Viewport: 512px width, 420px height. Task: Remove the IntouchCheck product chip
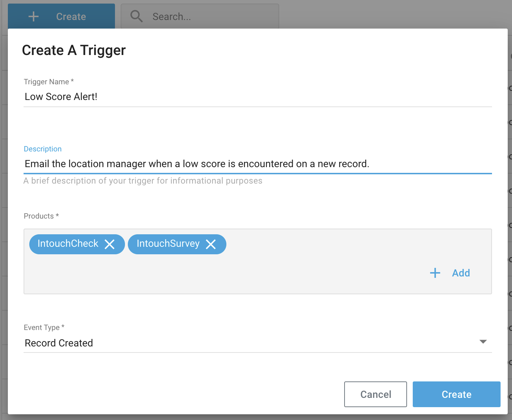[x=110, y=244]
